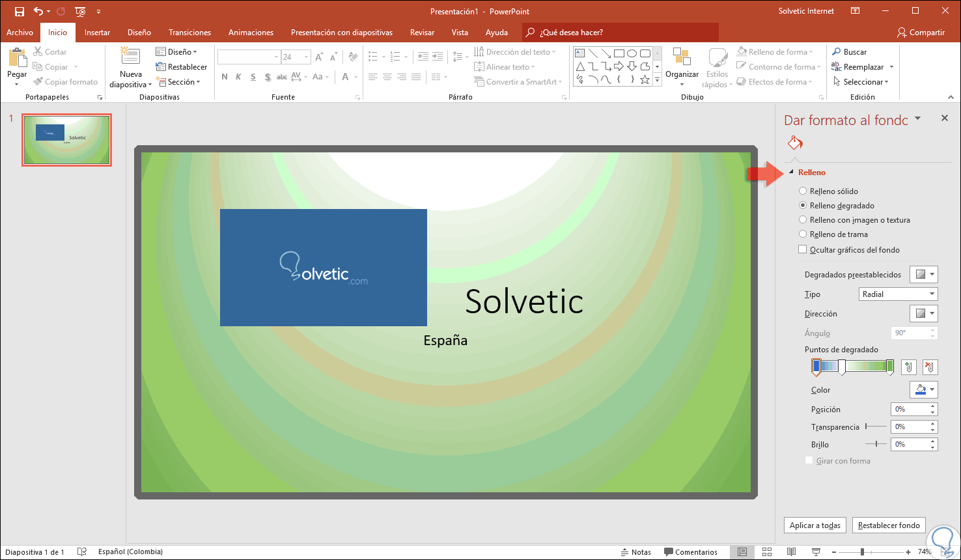The height and width of the screenshot is (560, 961).
Task: Open the Archivo tab
Action: pyautogui.click(x=20, y=33)
